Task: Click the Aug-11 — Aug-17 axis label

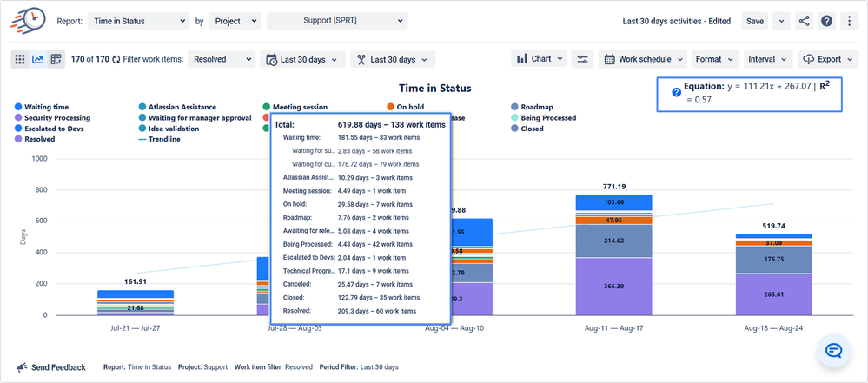Action: tap(613, 328)
